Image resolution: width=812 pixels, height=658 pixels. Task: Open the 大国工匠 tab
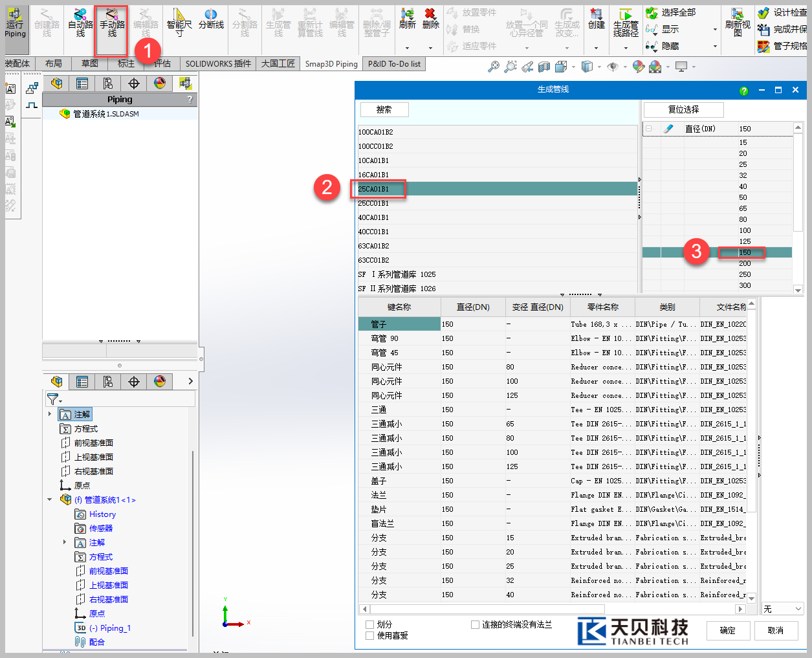click(x=278, y=63)
